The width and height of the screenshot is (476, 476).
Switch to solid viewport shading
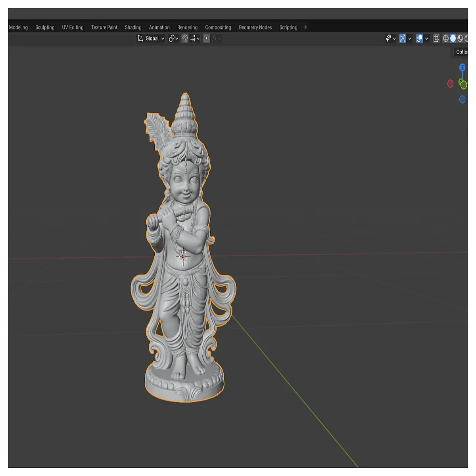tap(453, 38)
